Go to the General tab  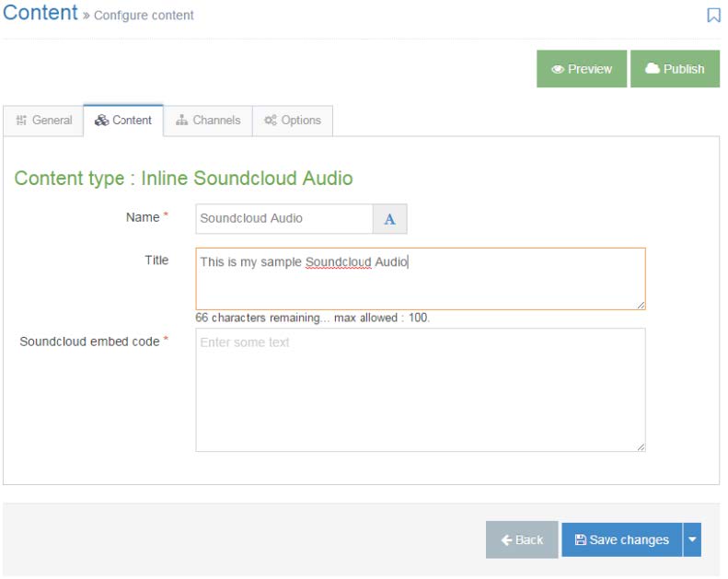pos(44,122)
